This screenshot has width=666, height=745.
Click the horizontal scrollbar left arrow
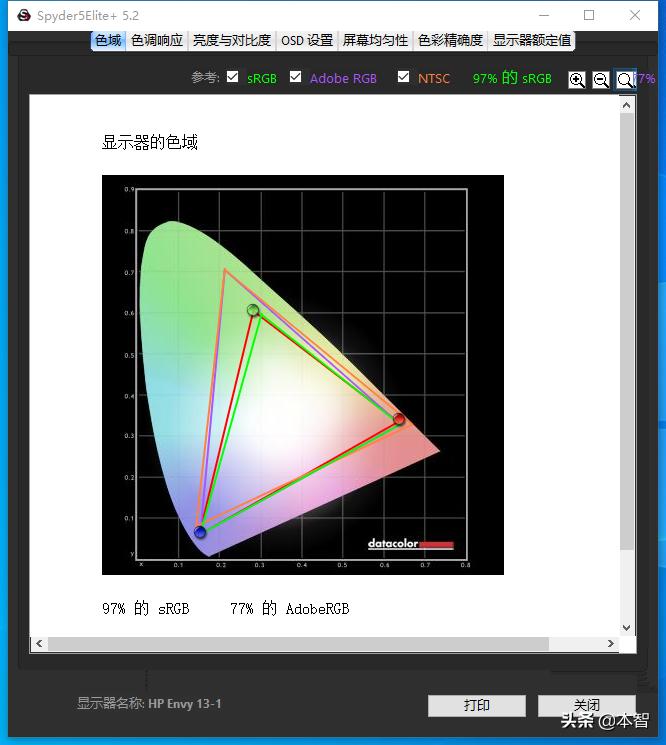(39, 644)
